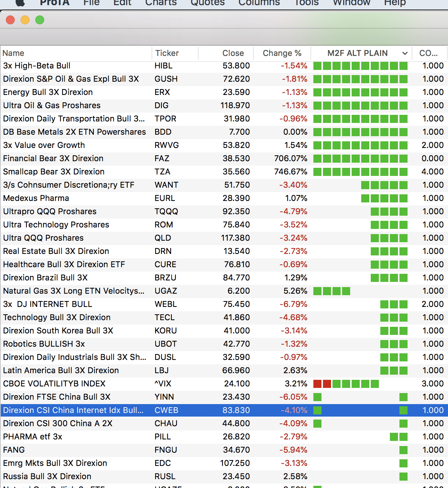The height and width of the screenshot is (488, 448).
Task: Click the truncated CO... column header
Action: 429,53
